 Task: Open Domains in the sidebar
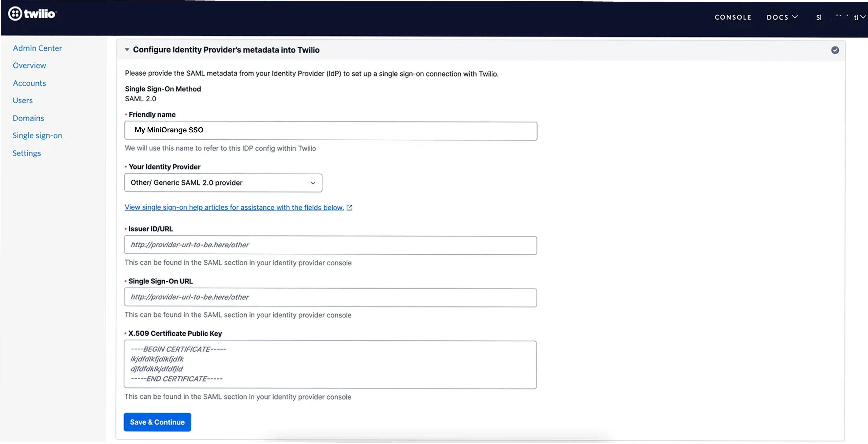(28, 118)
